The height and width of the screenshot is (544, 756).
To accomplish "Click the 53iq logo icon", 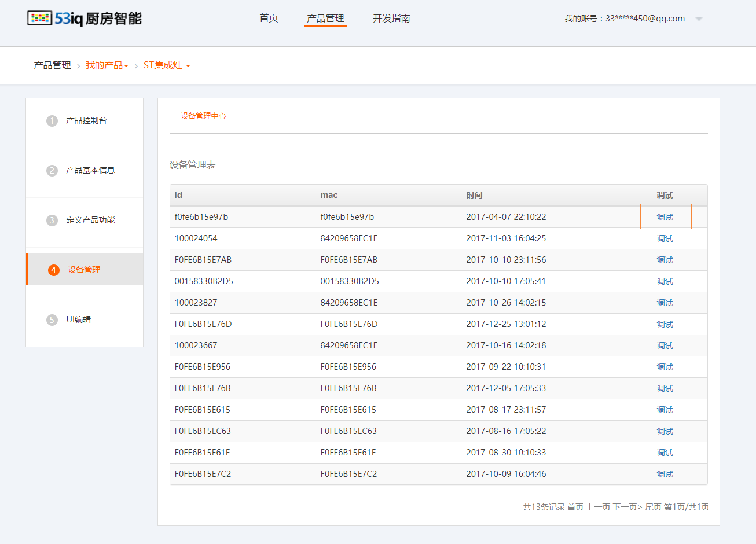I will coord(39,18).
